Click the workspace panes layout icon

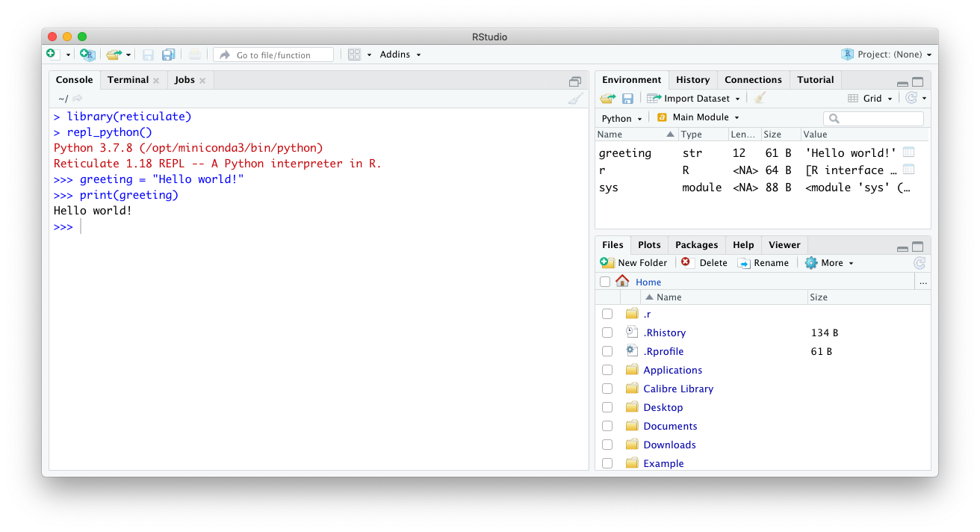click(355, 55)
